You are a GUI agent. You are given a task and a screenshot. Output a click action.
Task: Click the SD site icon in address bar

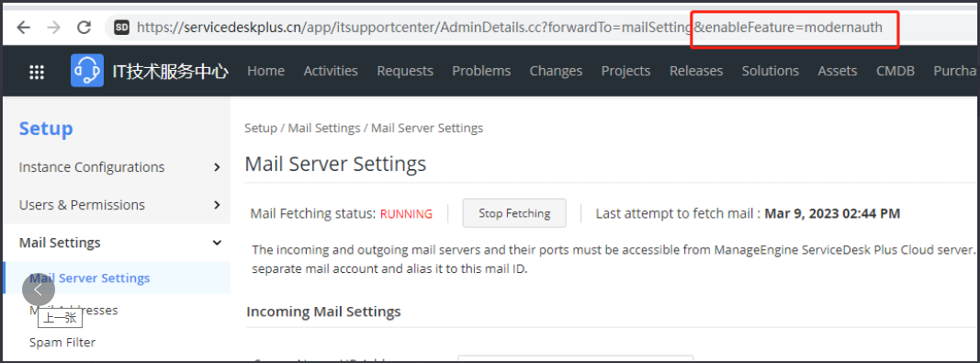pyautogui.click(x=122, y=28)
